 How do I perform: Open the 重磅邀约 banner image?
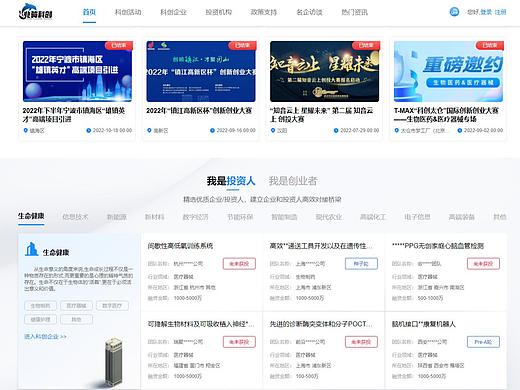coord(448,71)
